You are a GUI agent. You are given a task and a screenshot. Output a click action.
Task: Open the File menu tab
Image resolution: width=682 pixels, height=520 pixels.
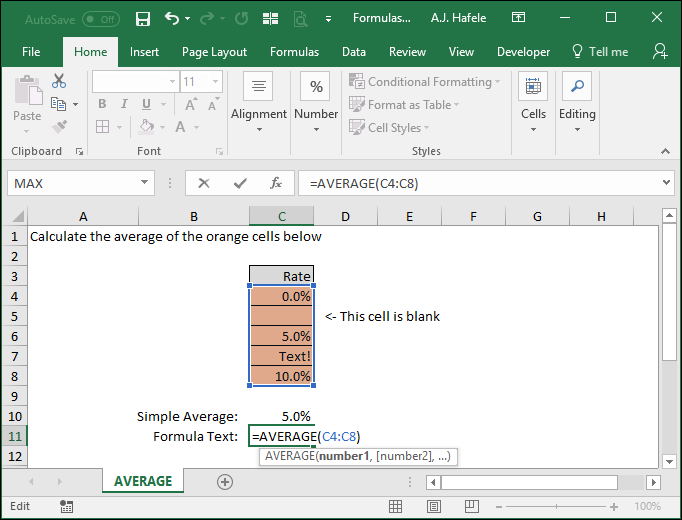[x=31, y=52]
